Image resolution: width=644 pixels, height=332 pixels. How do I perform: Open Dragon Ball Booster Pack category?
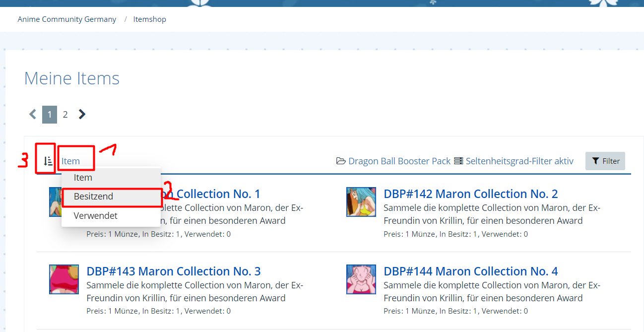[399, 161]
